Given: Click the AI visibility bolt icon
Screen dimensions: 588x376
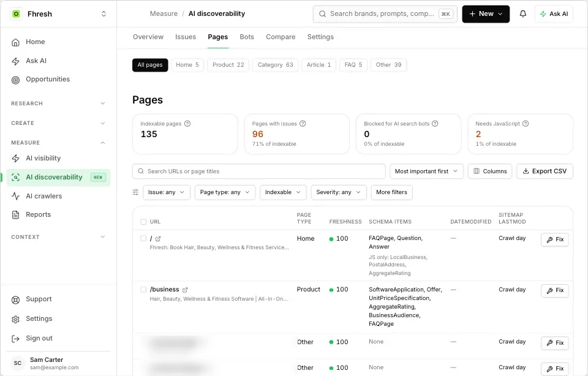Looking at the screenshot, I should point(15,159).
